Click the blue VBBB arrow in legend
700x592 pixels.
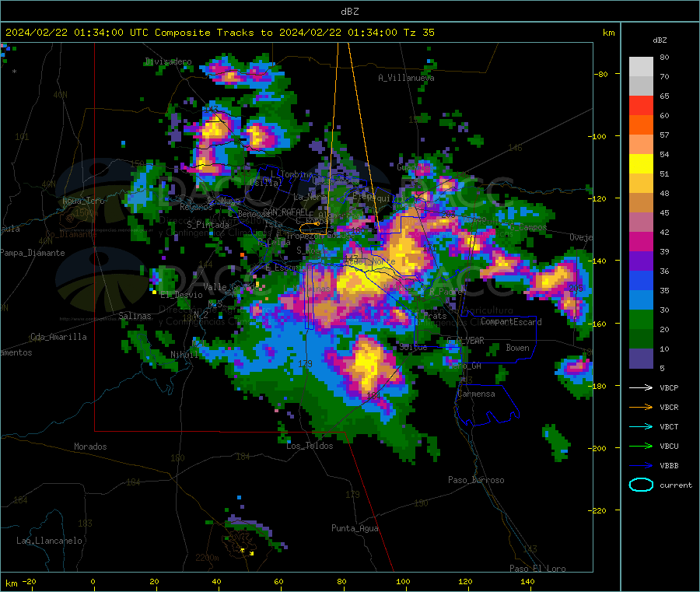(641, 465)
